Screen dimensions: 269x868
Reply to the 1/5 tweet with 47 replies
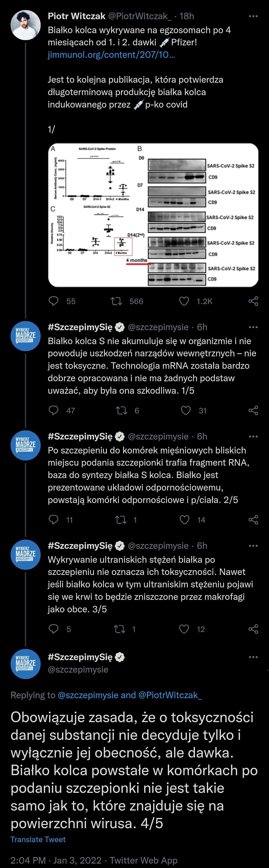click(x=54, y=410)
